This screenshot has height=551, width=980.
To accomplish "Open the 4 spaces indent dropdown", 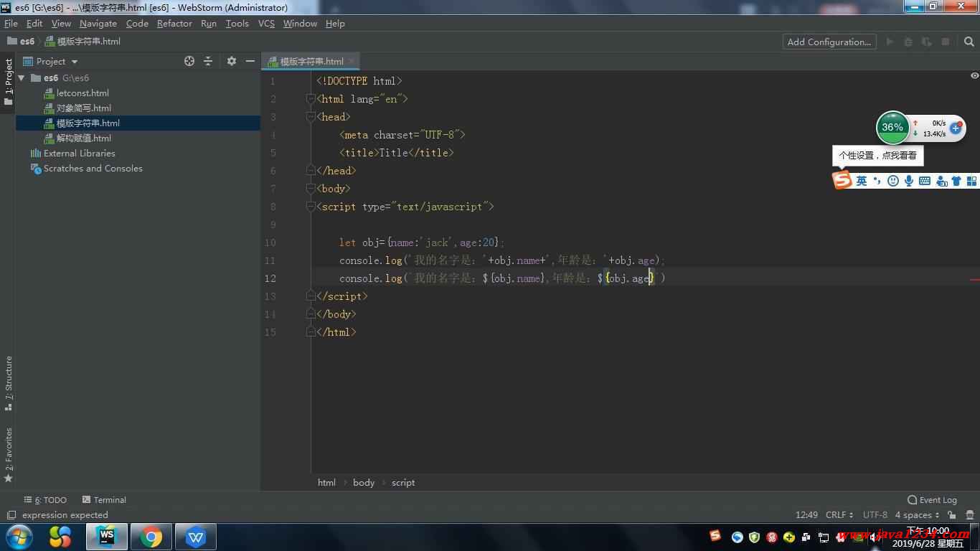I will click(917, 515).
